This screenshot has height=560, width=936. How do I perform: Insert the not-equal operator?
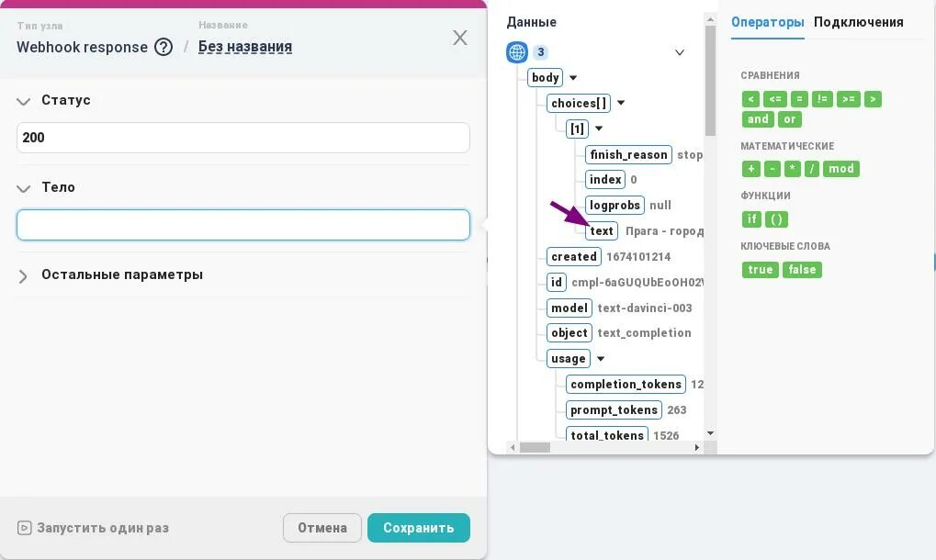[822, 99]
